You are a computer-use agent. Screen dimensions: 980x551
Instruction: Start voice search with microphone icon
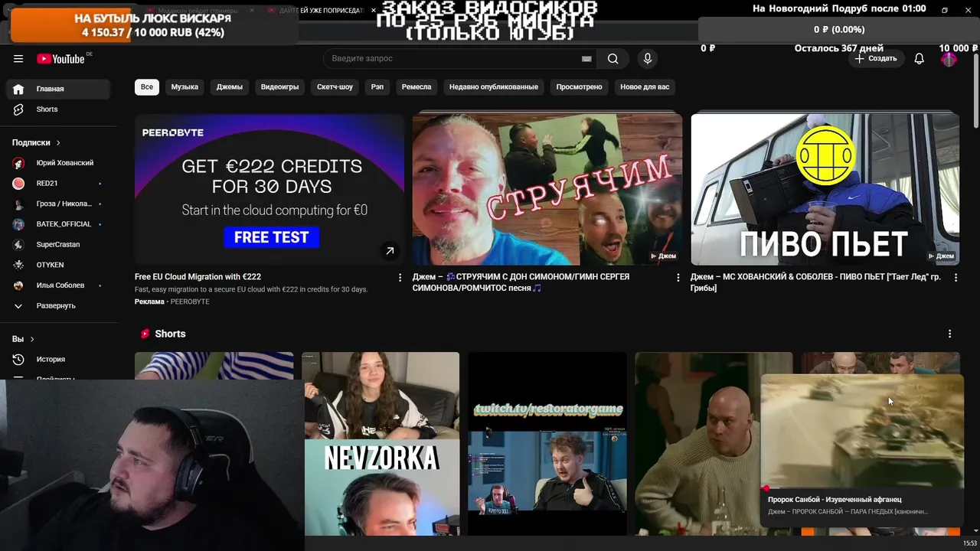648,59
